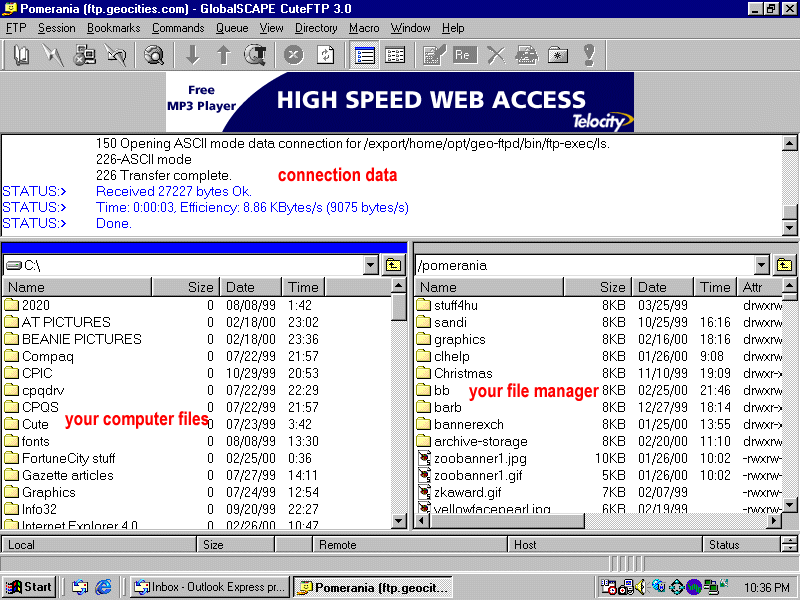
Task: Click the Help exclamation toolbar icon
Action: [x=589, y=56]
